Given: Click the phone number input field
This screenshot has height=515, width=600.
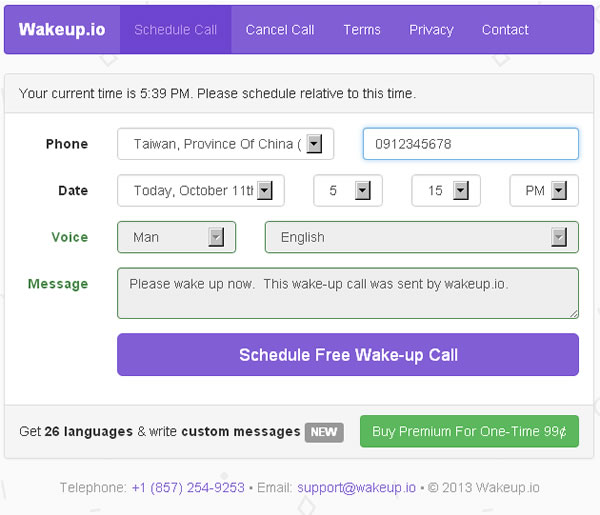Looking at the screenshot, I should click(x=470, y=144).
